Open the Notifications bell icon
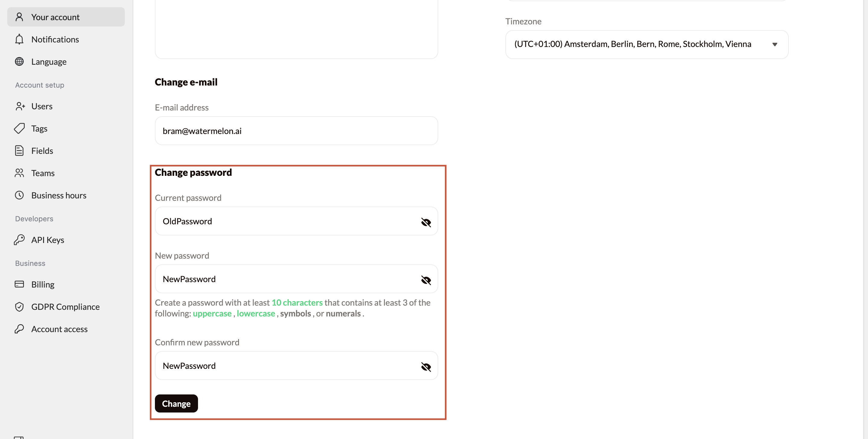868x439 pixels. pyautogui.click(x=19, y=39)
